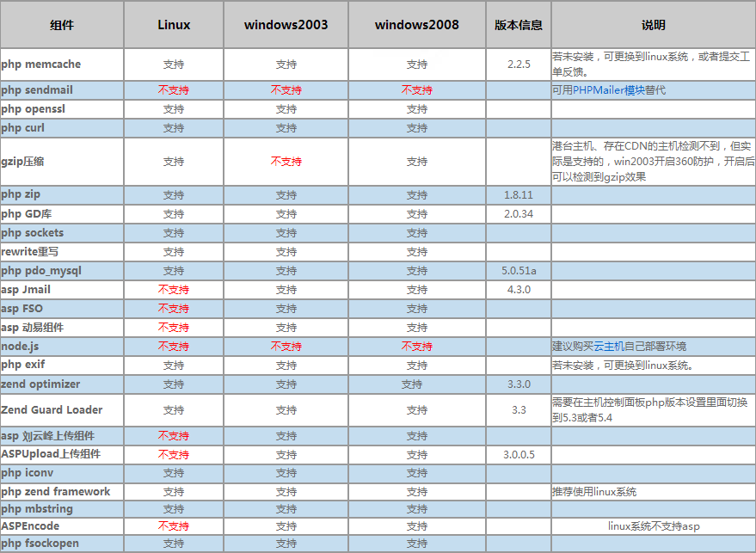The image size is (756, 553).
Task: Click red 不支持 in gzip压缩 row
Action: click(x=286, y=162)
